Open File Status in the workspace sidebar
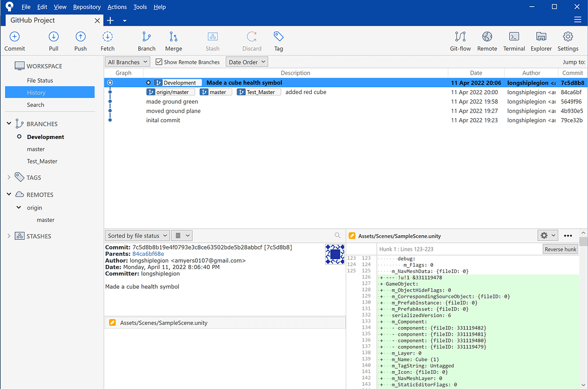The image size is (588, 389). coord(40,80)
